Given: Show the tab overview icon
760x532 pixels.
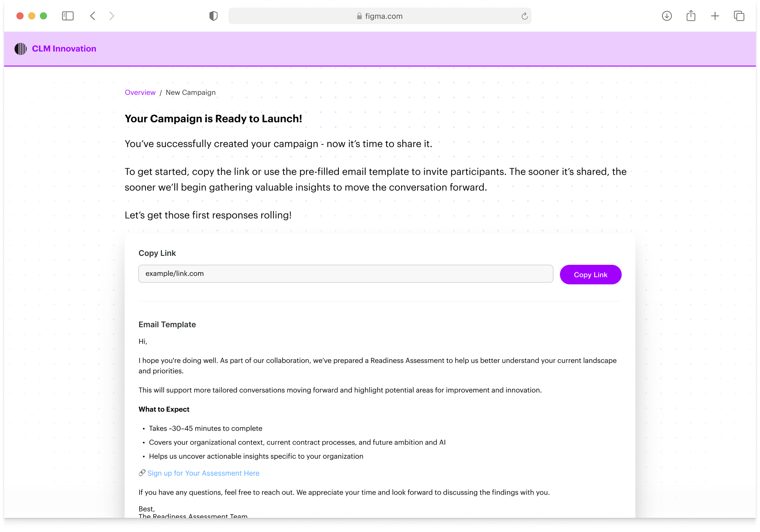Looking at the screenshot, I should point(739,16).
